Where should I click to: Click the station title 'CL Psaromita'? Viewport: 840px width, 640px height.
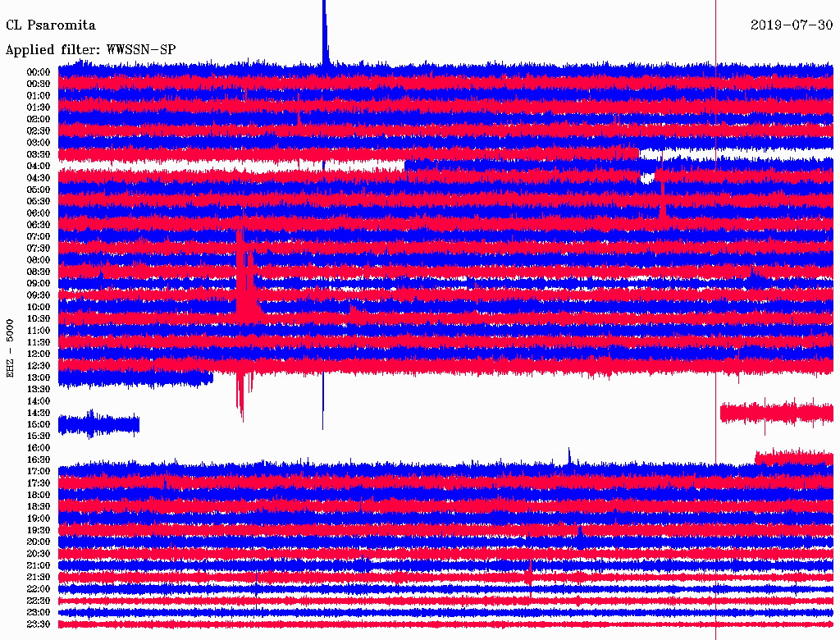51,25
